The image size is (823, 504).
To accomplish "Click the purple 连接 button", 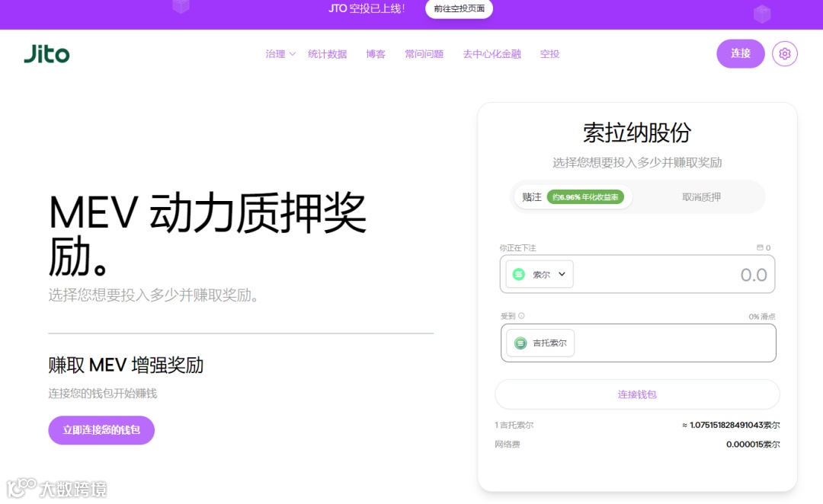I will coord(741,53).
